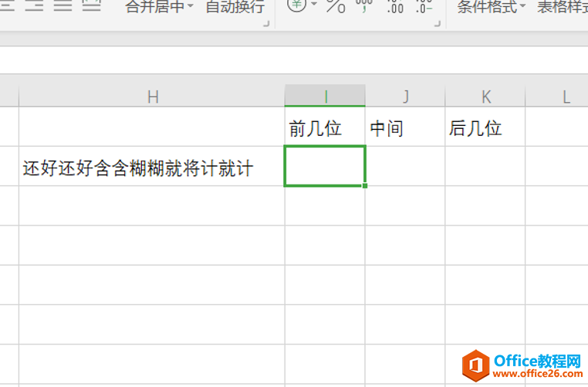The image size is (588, 387).
Task: Open alignment settings dialog launcher
Action: tap(266, 24)
